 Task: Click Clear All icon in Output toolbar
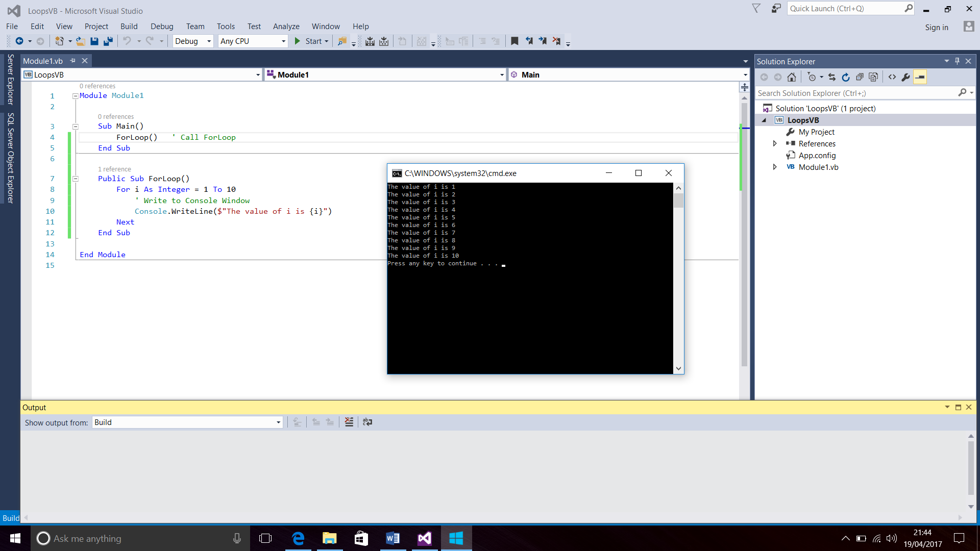point(349,422)
